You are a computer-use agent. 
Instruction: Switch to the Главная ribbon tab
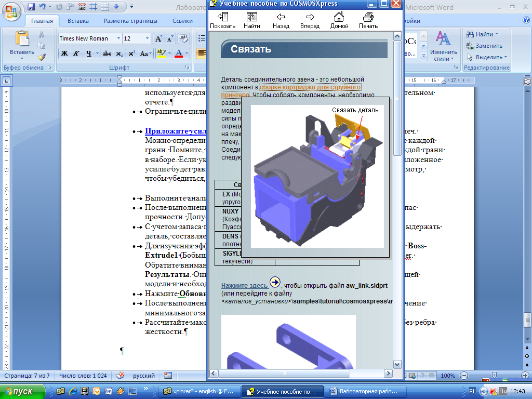coord(42,21)
